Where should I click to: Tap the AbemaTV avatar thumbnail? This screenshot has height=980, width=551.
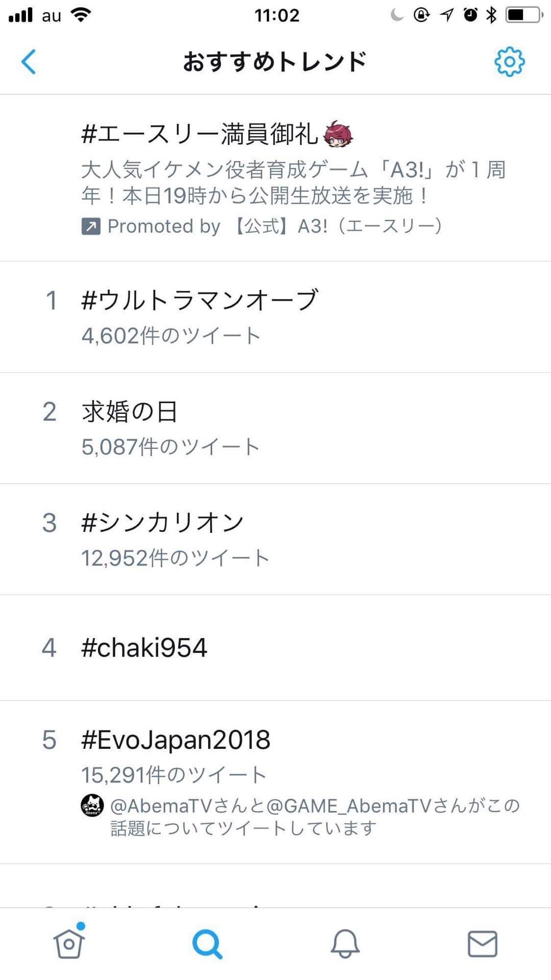(92, 805)
